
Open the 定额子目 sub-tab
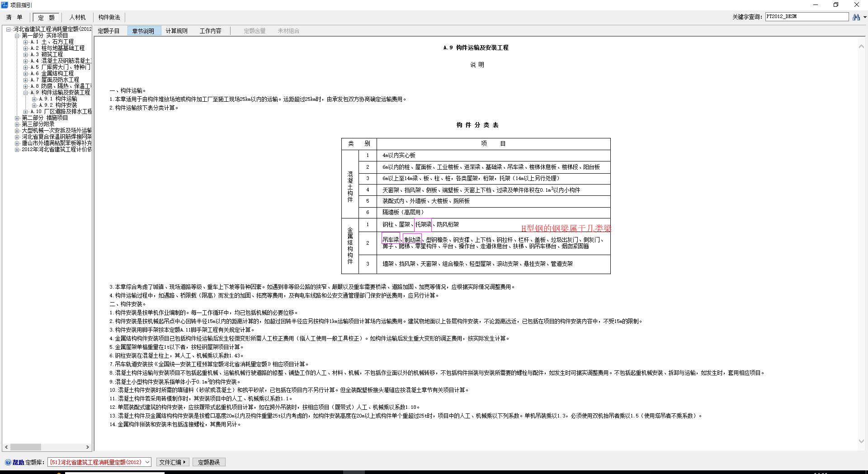coord(109,31)
